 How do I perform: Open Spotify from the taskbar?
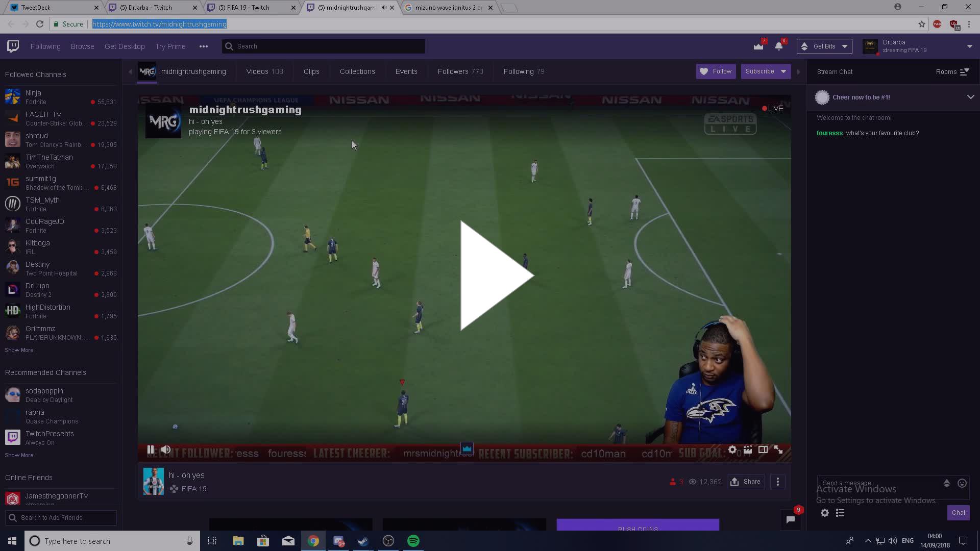(x=413, y=541)
